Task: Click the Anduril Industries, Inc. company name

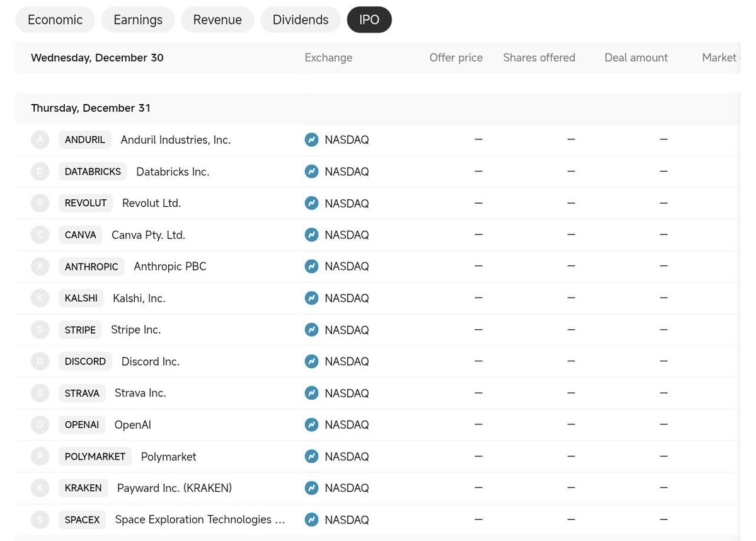Action: tap(176, 140)
